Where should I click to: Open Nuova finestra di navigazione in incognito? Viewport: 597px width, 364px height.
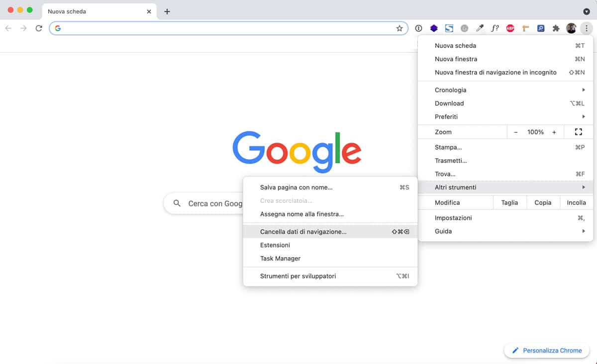505,73
